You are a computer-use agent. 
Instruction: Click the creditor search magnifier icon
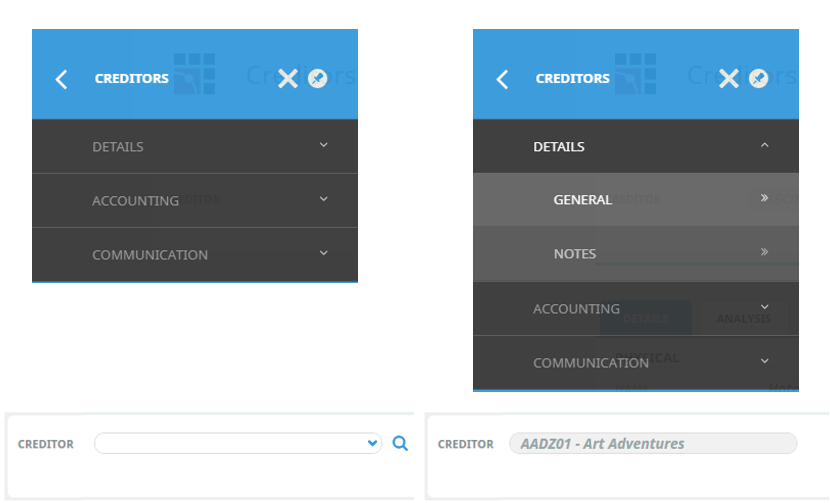(400, 443)
